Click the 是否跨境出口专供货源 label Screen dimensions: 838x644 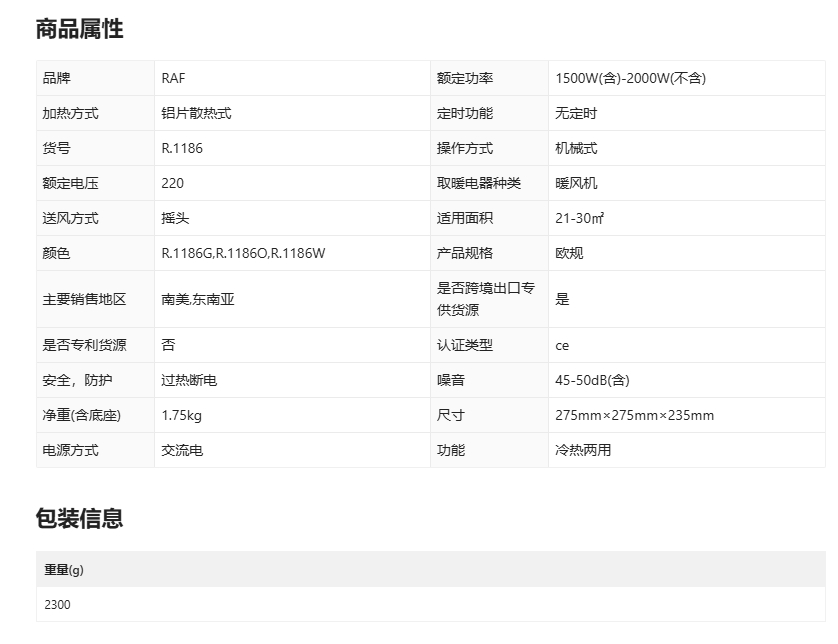(x=485, y=299)
